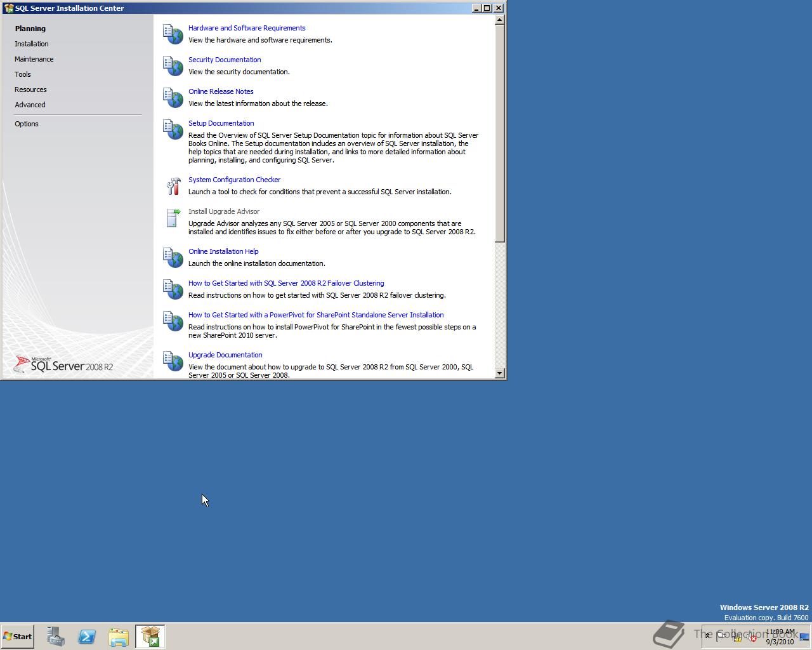The width and height of the screenshot is (812, 650).
Task: Open the Security Documentation link
Action: (225, 60)
